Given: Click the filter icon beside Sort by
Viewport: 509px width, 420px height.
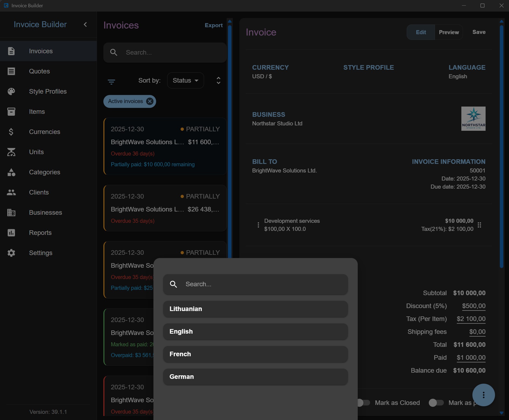Looking at the screenshot, I should tap(111, 82).
